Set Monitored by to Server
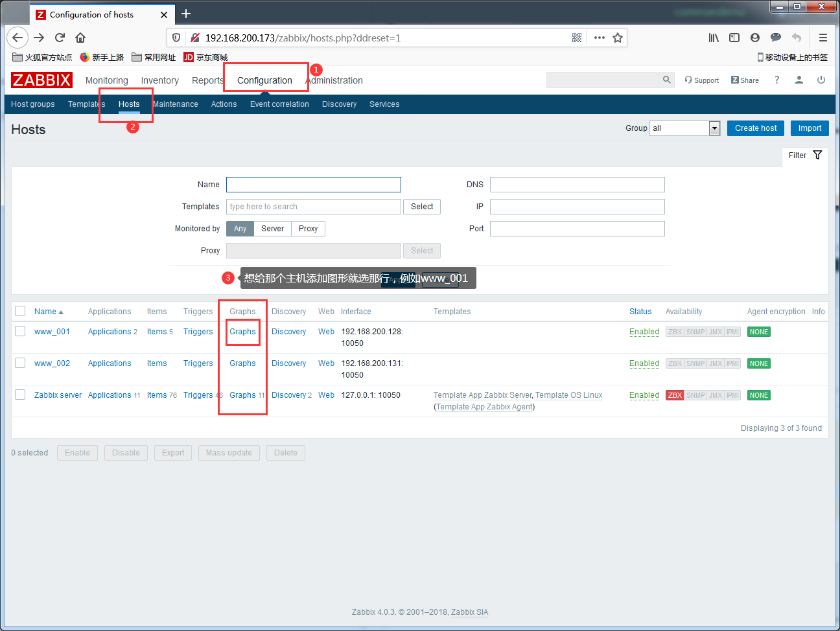 pos(272,229)
